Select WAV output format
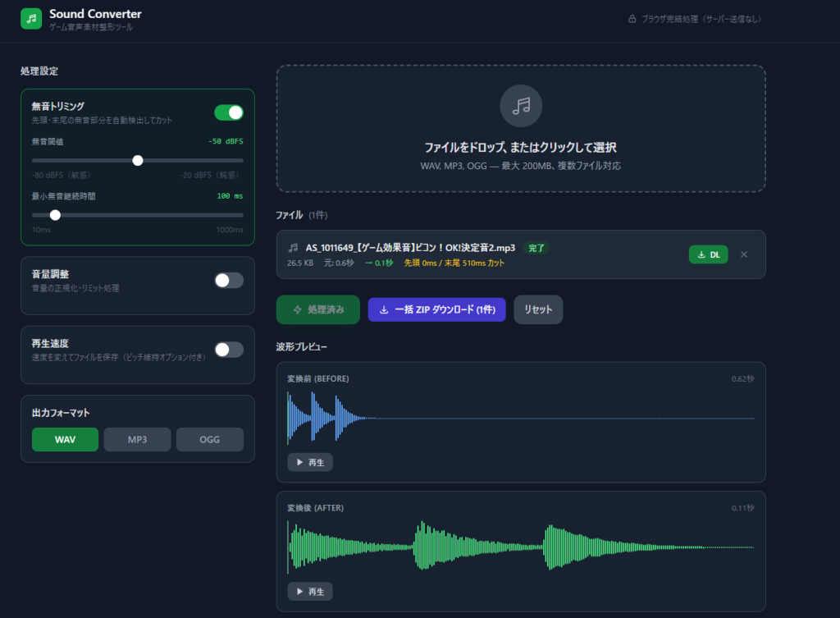 [65, 440]
